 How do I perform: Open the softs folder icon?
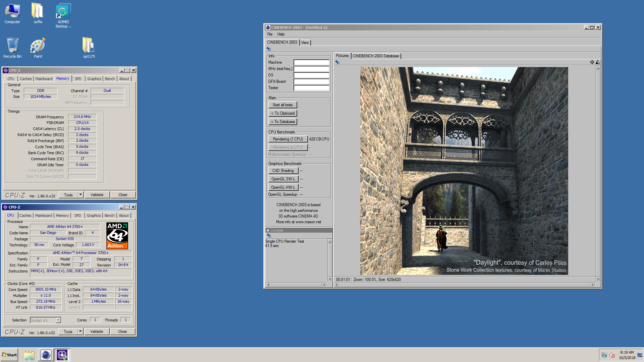click(38, 13)
